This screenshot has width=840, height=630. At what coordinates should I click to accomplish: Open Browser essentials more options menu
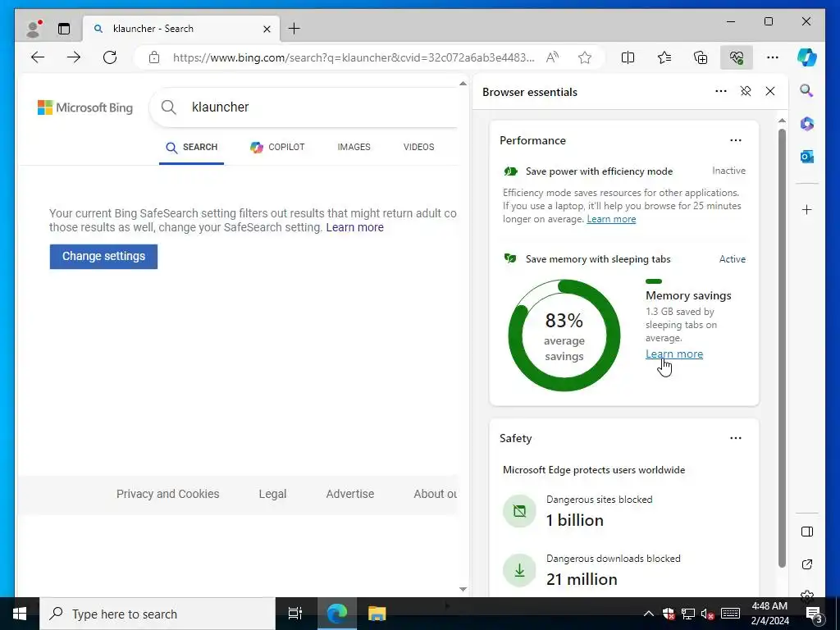click(721, 91)
